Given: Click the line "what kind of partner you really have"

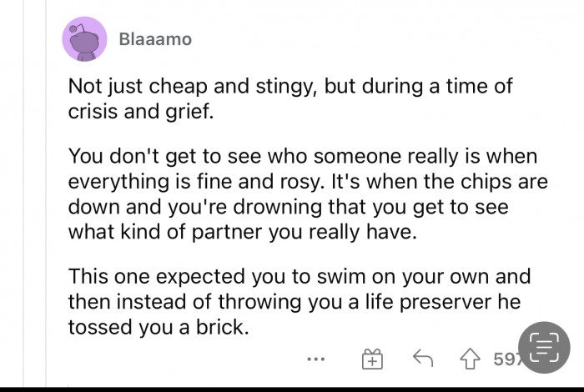Looking at the screenshot, I should pyautogui.click(x=242, y=229).
